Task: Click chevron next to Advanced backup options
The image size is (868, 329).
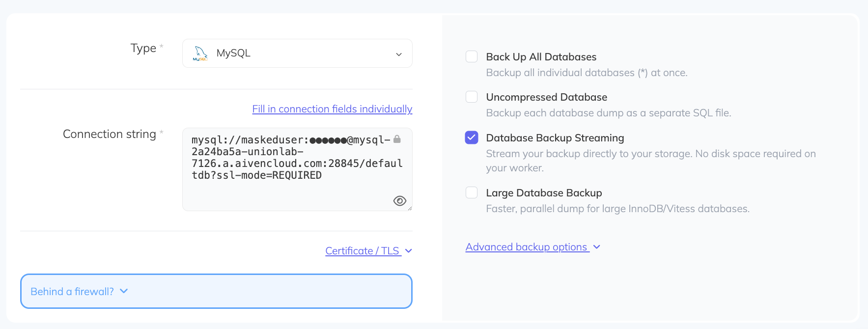Action: click(597, 247)
